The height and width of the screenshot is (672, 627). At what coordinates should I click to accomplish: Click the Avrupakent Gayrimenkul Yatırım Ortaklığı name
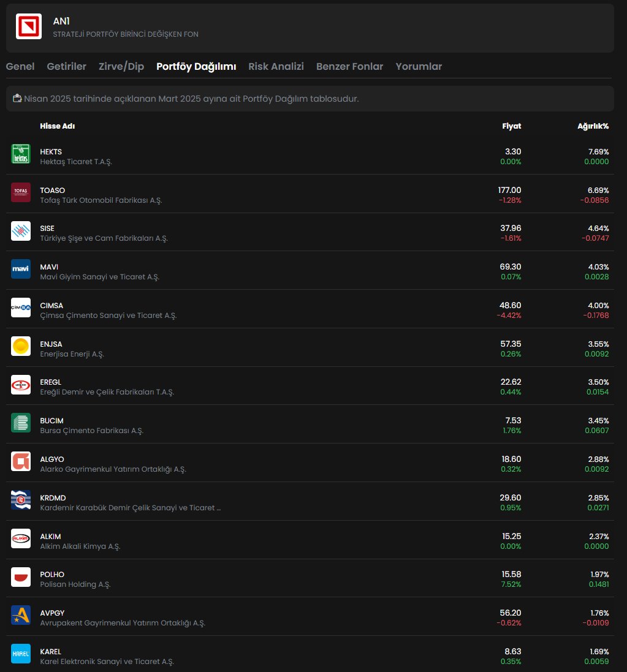pyautogui.click(x=123, y=623)
